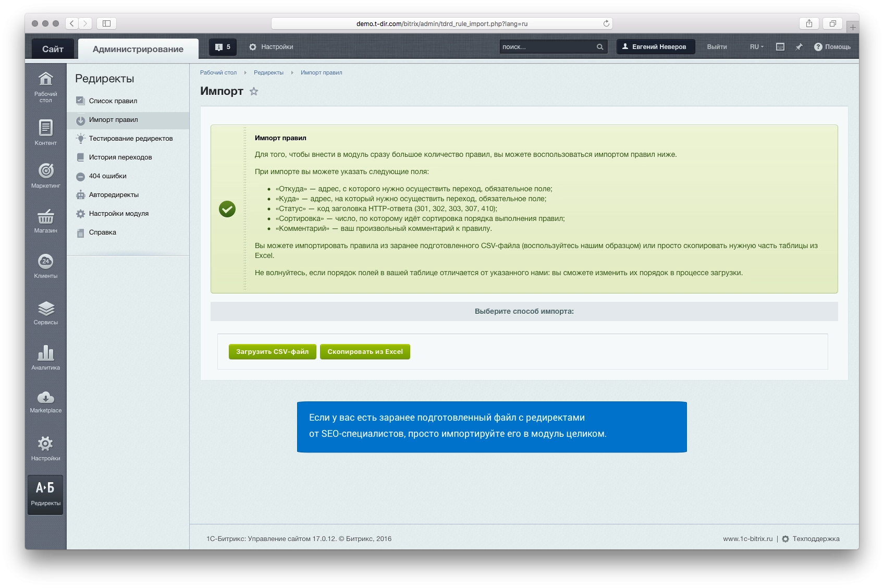The image size is (884, 588).
Task: Reload the page in browser
Action: tap(606, 23)
